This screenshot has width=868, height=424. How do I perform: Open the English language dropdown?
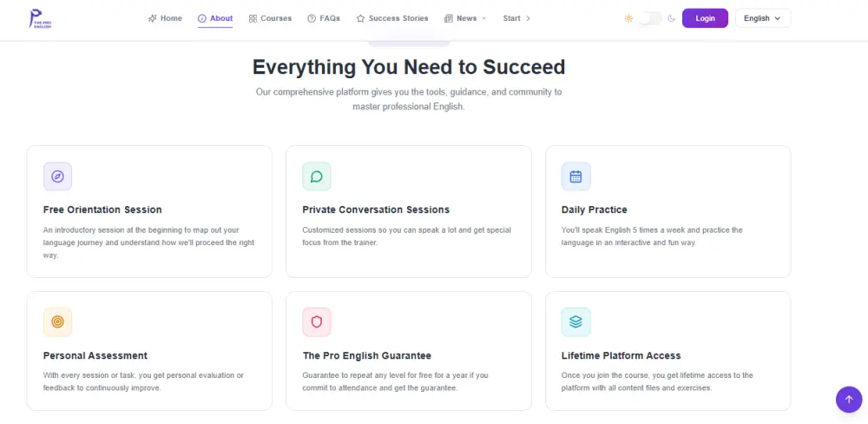click(762, 18)
